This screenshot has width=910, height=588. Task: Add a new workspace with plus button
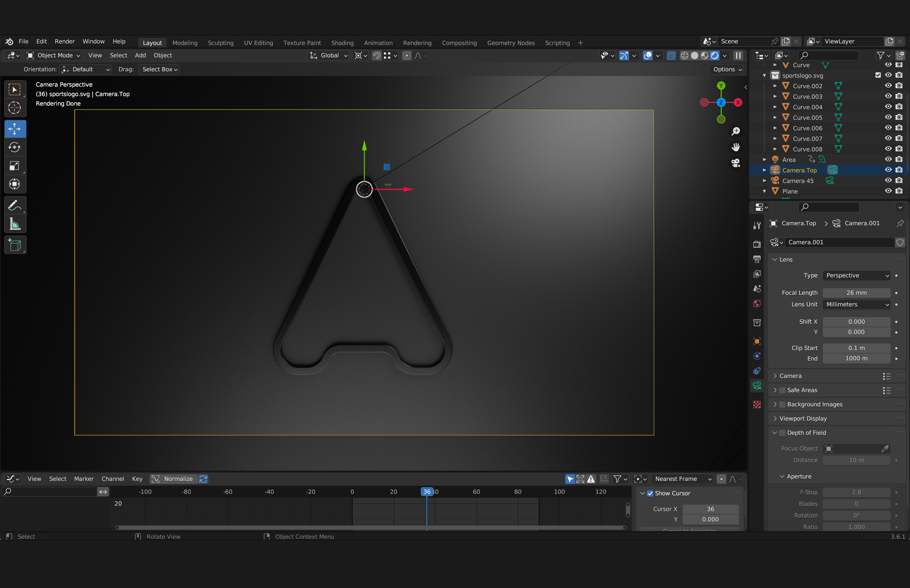tap(581, 43)
